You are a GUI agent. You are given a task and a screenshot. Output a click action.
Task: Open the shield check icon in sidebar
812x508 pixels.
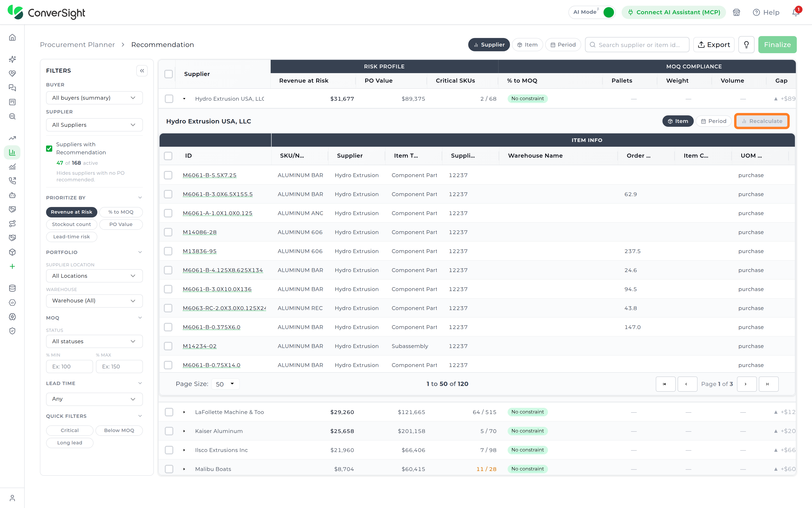12,331
